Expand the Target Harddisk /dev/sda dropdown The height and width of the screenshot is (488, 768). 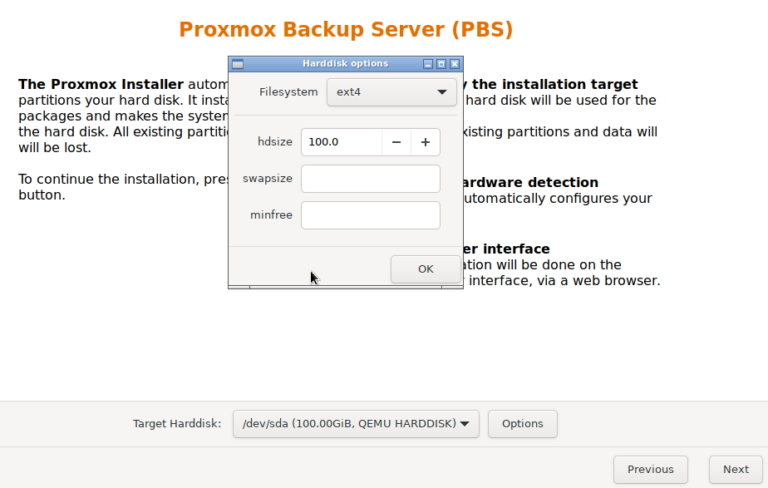[x=355, y=424]
